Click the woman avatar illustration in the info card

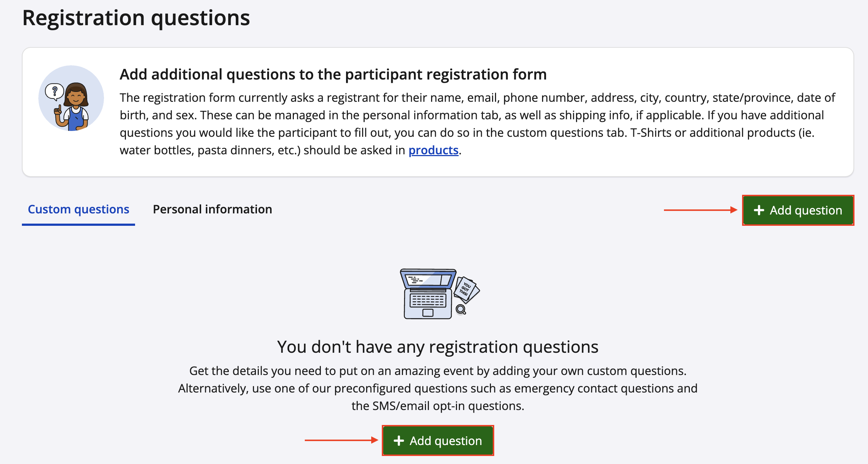[76, 106]
